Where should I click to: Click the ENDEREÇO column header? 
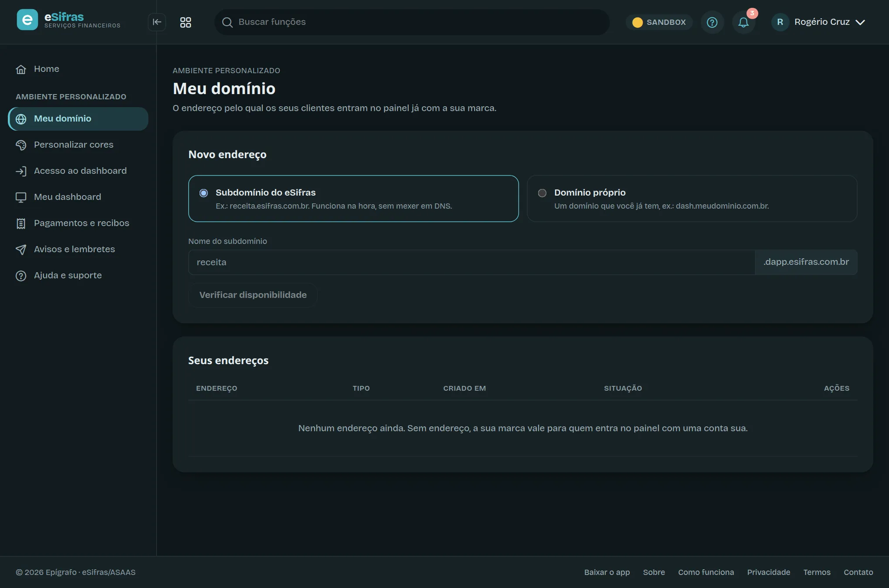217,388
